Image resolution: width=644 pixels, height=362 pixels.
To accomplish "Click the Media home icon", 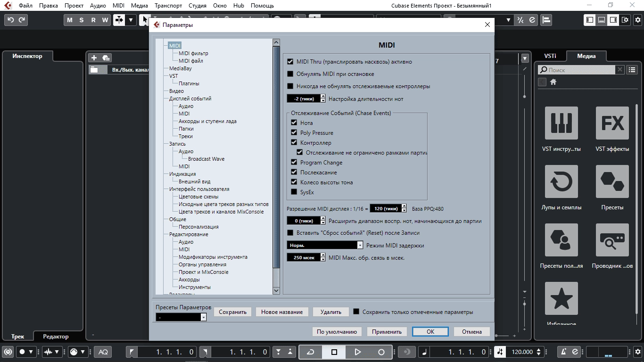I will [x=553, y=82].
